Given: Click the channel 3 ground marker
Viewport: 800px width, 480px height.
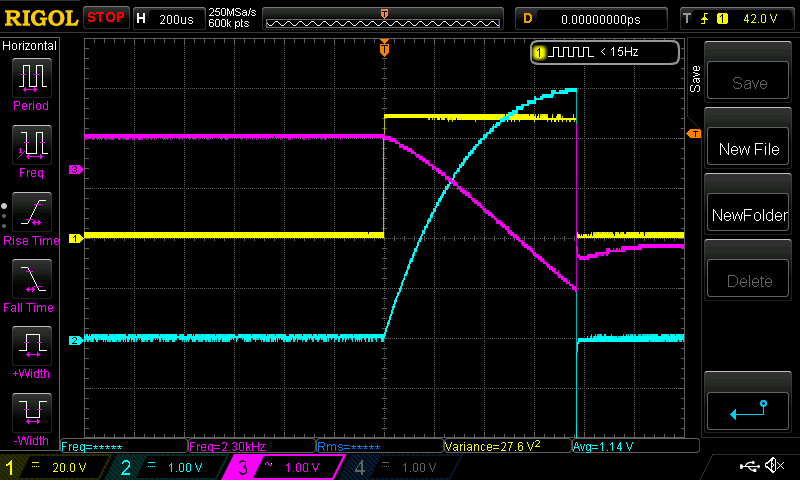Looking at the screenshot, I should click(76, 169).
